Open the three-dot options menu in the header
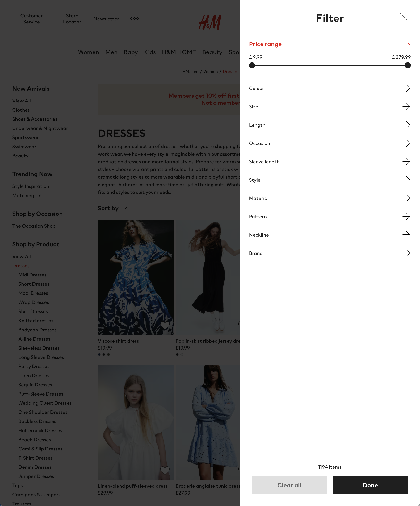This screenshot has height=506, width=420. 134,19
